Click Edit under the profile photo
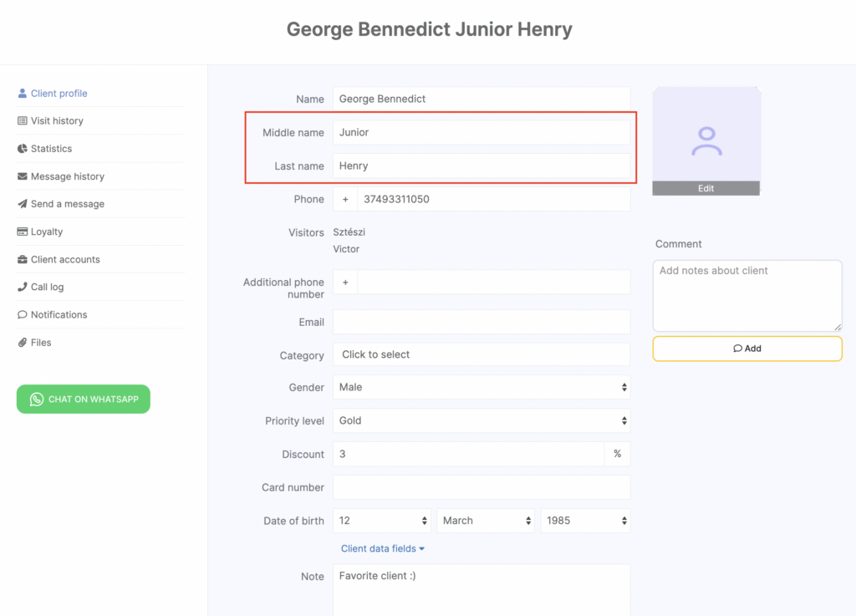The width and height of the screenshot is (856, 616). (706, 189)
